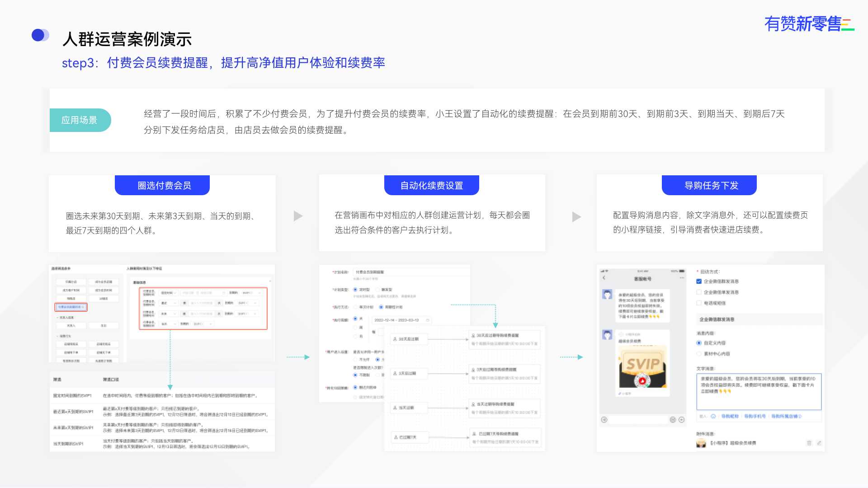Close the crowd condition panel with the X
The width and height of the screenshot is (868, 488).
pos(270,281)
